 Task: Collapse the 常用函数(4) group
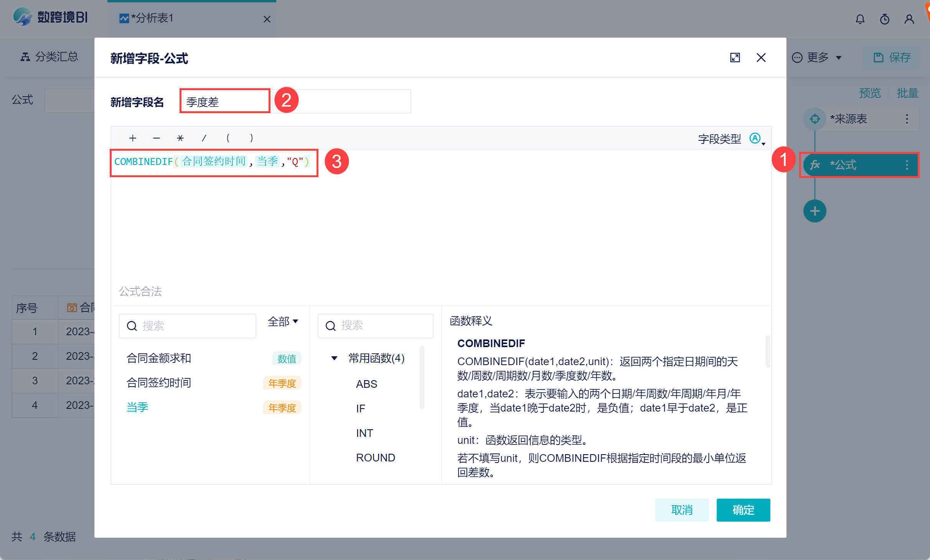click(334, 358)
